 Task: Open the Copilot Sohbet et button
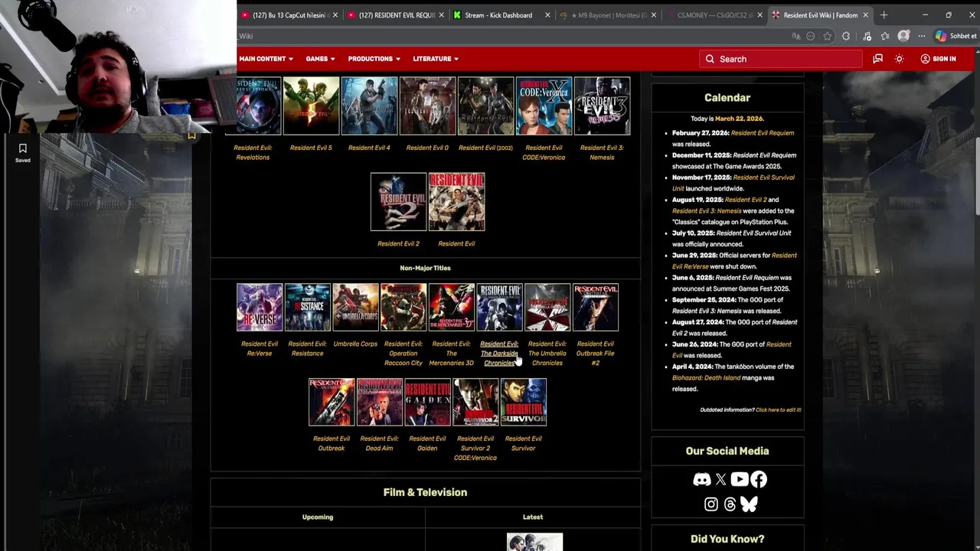tap(956, 36)
